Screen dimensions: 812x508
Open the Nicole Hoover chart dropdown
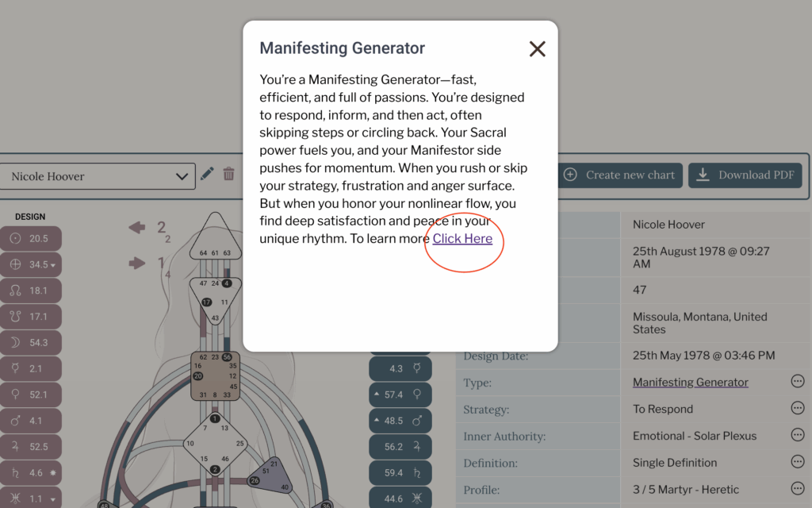98,176
